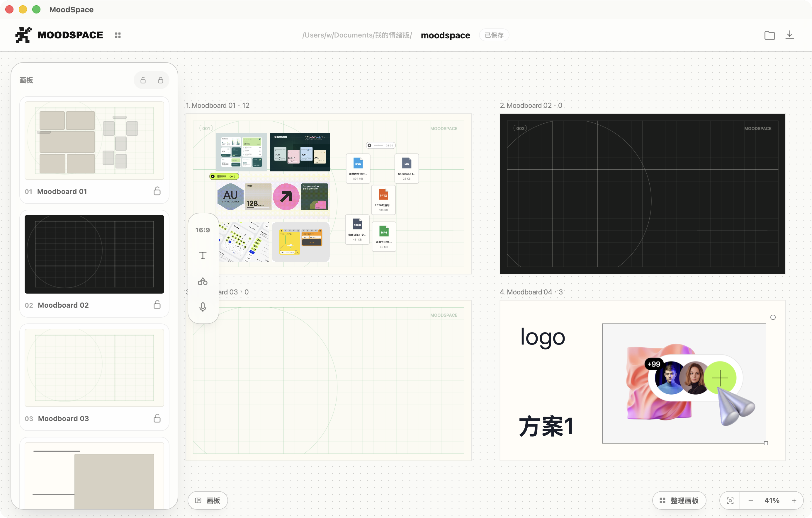This screenshot has width=812, height=518.
Task: Select the pink arrow circle image
Action: click(286, 197)
